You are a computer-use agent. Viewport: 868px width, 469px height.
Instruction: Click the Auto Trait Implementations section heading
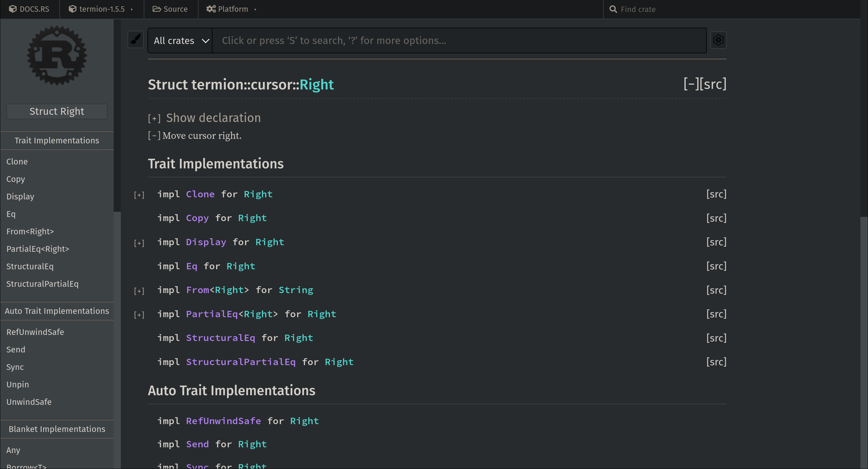[231, 391]
